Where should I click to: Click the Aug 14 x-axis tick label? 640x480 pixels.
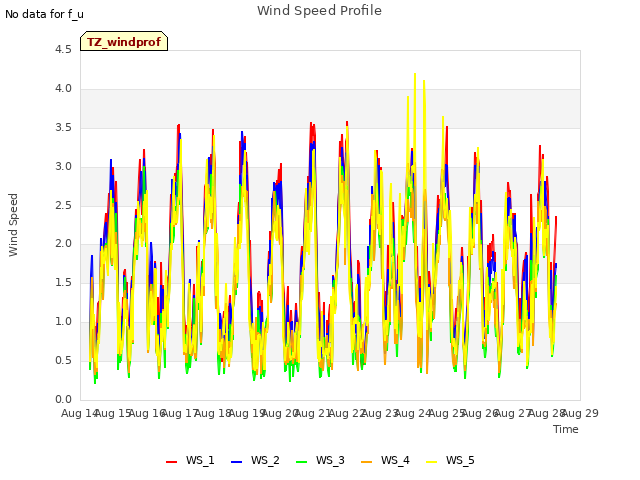point(80,413)
